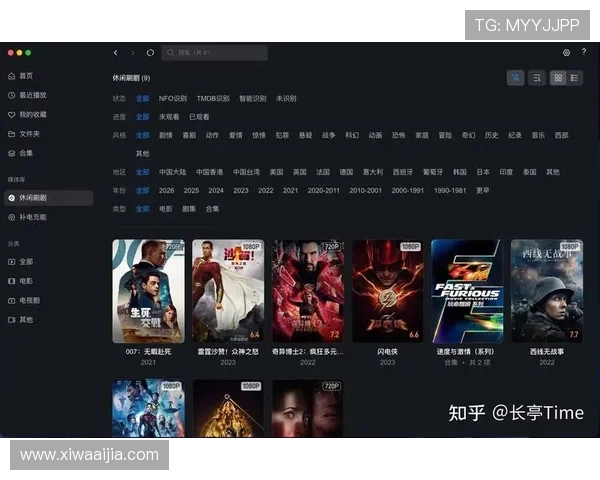Screen dimensions: 600x480
Task: Filter type by 合集
Action: pyautogui.click(x=212, y=209)
